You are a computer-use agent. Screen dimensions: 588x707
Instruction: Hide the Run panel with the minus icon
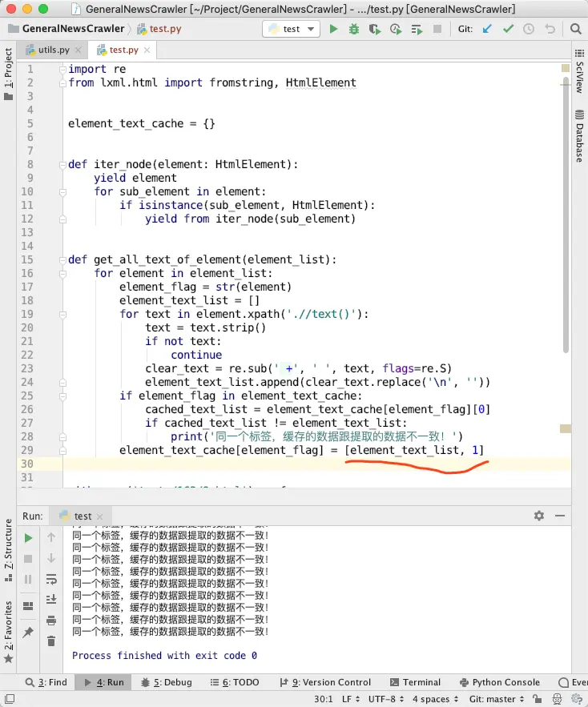[x=560, y=516]
